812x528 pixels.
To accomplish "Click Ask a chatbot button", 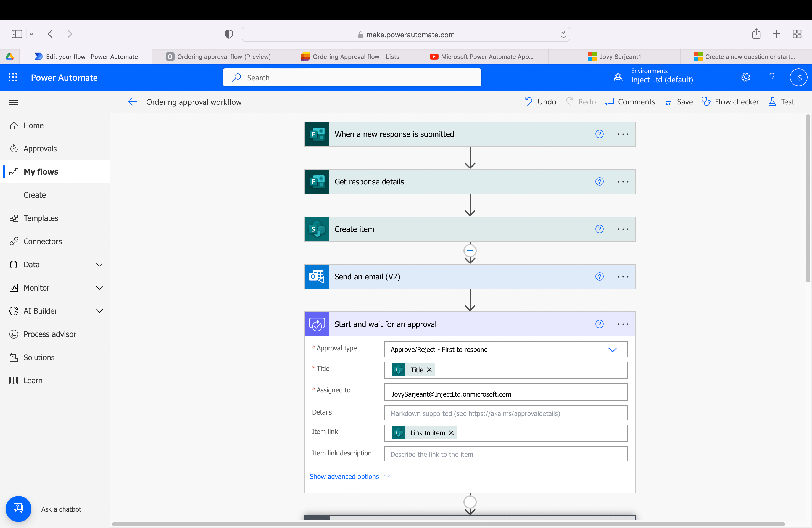I will pyautogui.click(x=19, y=509).
